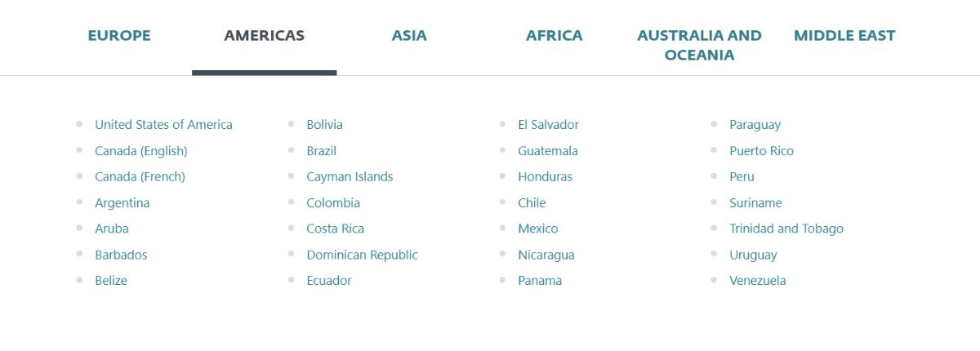Open the Dominican Republic link
Image resolution: width=980 pixels, height=351 pixels.
click(362, 255)
